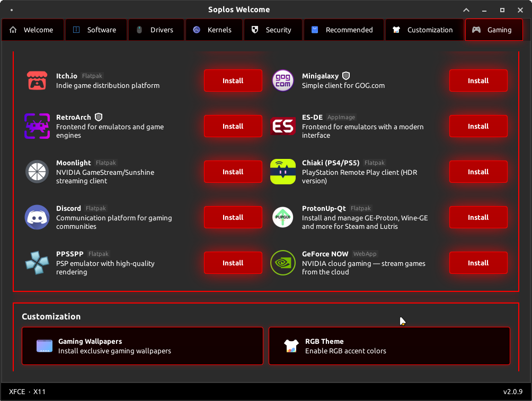532x401 pixels.
Task: Click the WebApp tag next to GeForce NOW
Action: (365, 254)
